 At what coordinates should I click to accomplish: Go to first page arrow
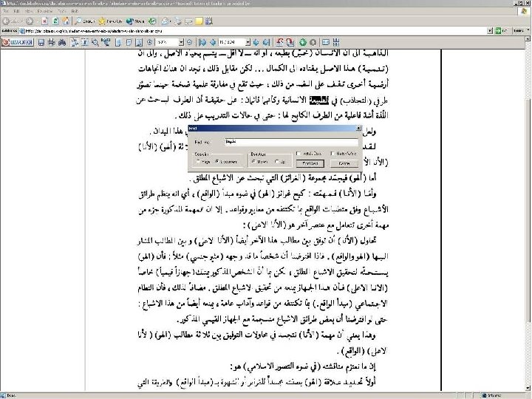202,42
